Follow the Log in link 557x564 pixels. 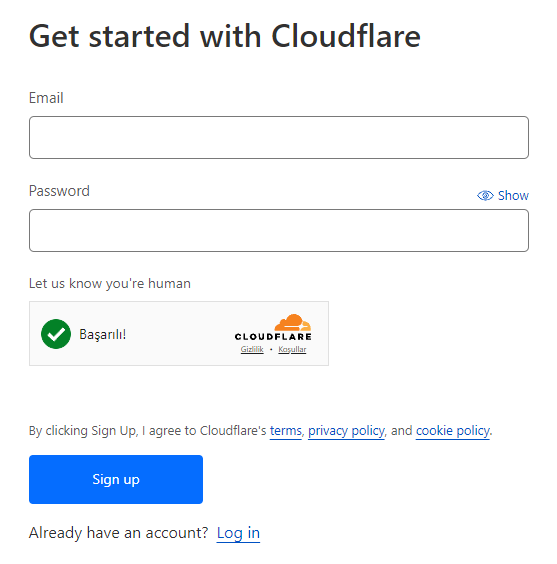point(238,533)
